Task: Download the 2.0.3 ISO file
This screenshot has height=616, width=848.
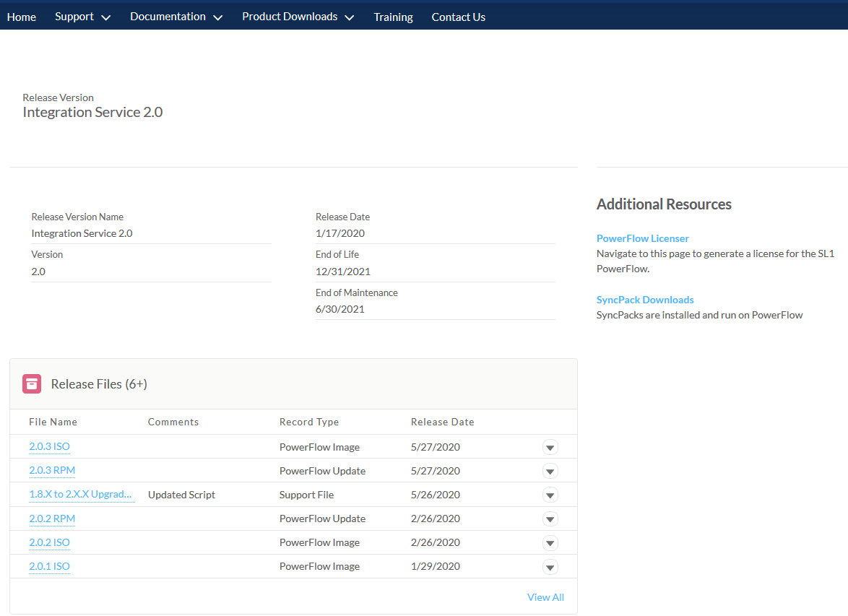Action: pos(49,446)
